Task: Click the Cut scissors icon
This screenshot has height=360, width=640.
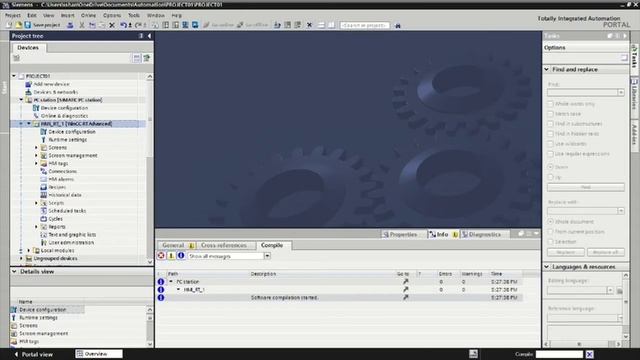Action: point(82,25)
